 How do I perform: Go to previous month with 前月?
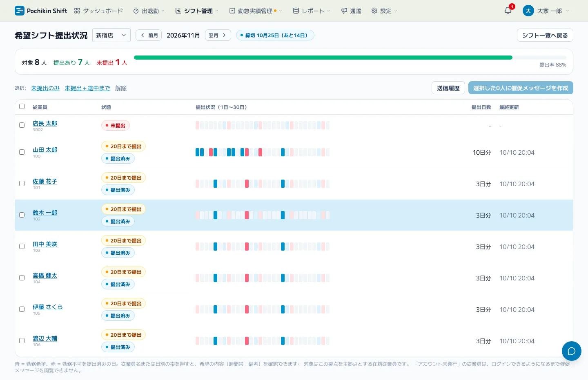pos(149,35)
